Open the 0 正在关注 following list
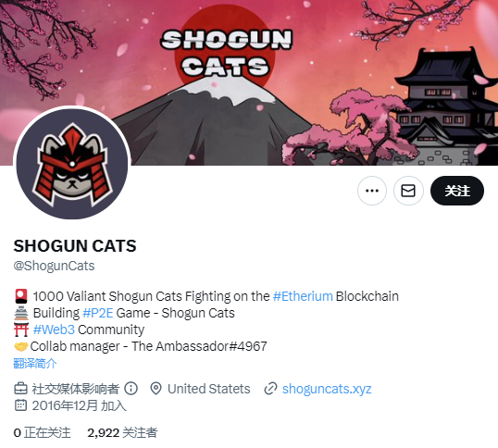 click(x=42, y=433)
